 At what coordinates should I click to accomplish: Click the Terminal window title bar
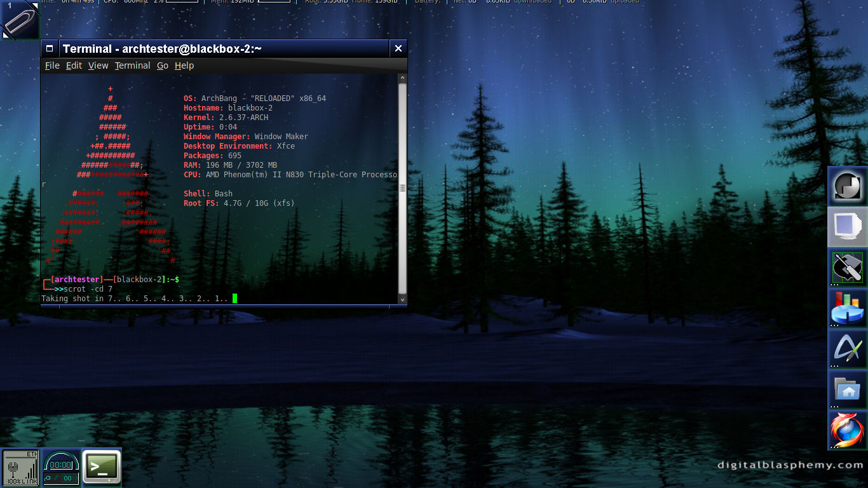tap(224, 48)
